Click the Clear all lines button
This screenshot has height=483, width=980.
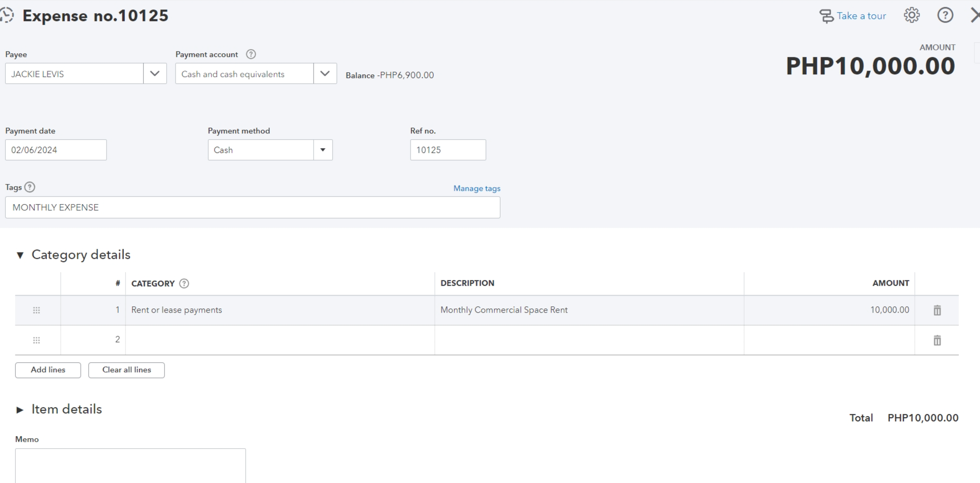click(126, 370)
